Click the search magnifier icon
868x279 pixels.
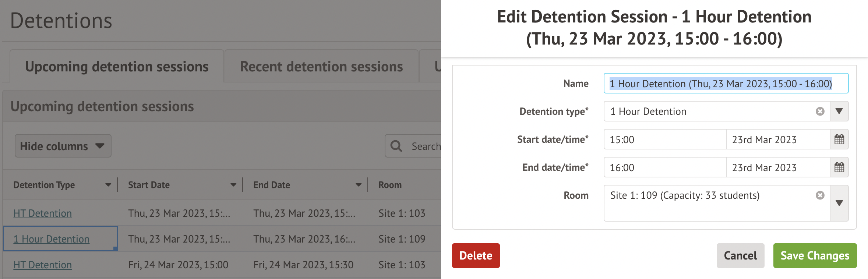point(396,146)
